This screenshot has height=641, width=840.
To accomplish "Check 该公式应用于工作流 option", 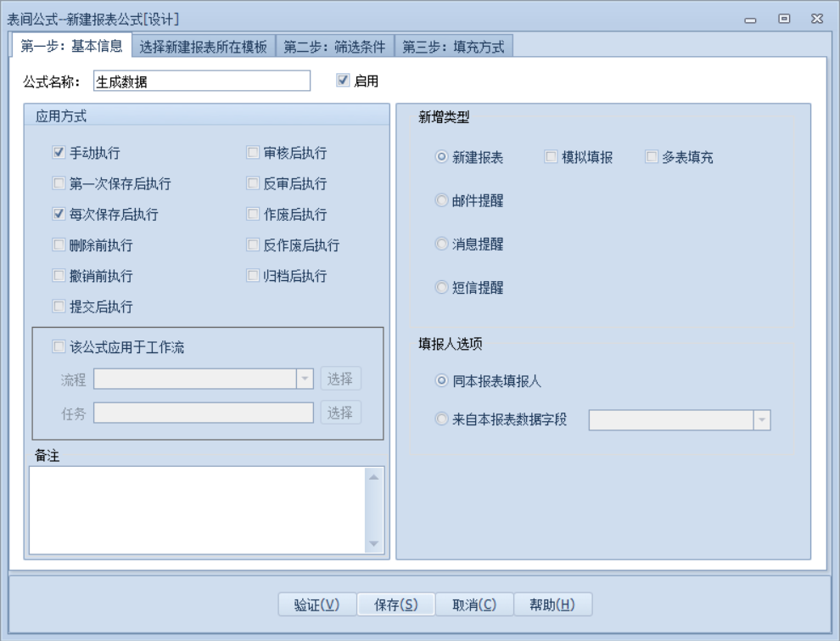I will tap(59, 346).
